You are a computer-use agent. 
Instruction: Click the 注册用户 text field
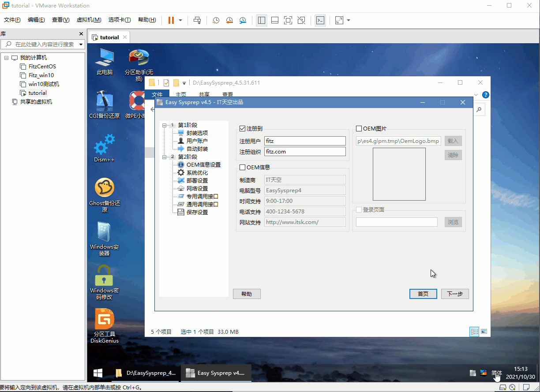(305, 141)
